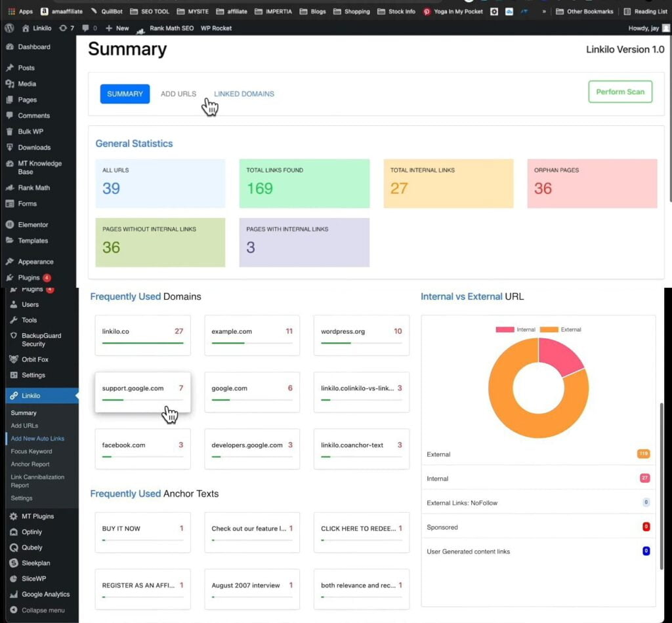Open Add New Auto Links in Linkilo submenu

pos(37,439)
